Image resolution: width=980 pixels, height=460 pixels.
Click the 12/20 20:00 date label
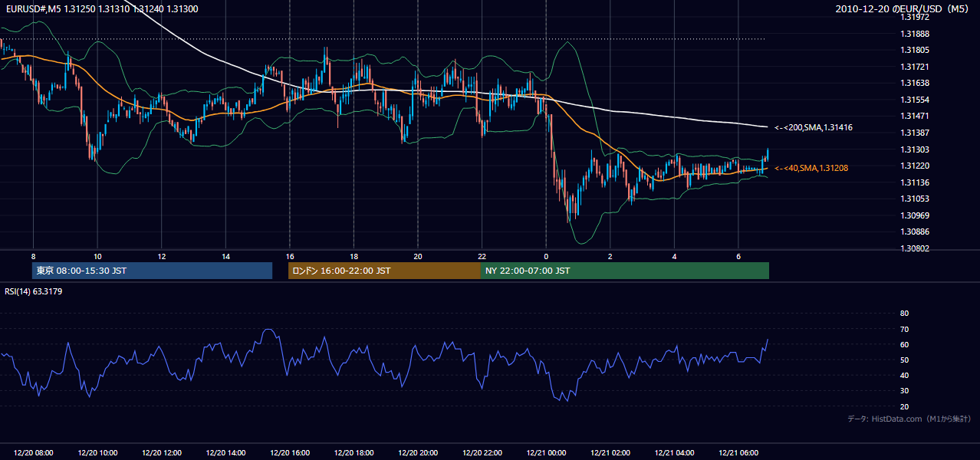click(418, 453)
